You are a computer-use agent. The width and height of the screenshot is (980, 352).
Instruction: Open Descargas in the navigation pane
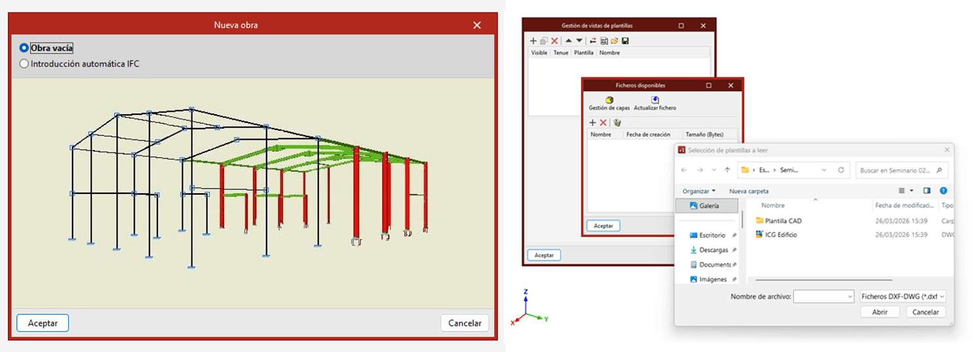[713, 250]
